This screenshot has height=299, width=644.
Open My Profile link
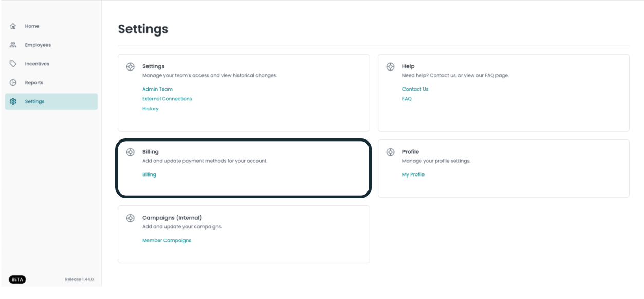coord(413,174)
